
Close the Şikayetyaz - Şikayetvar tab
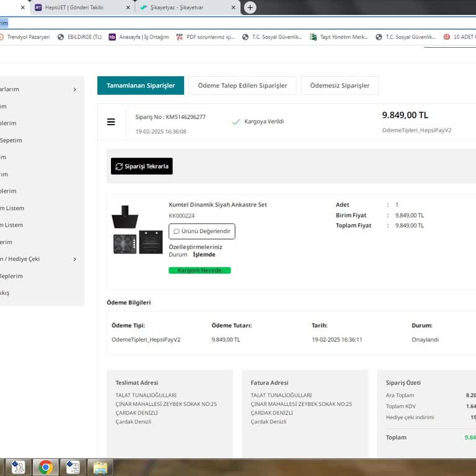(x=233, y=7)
